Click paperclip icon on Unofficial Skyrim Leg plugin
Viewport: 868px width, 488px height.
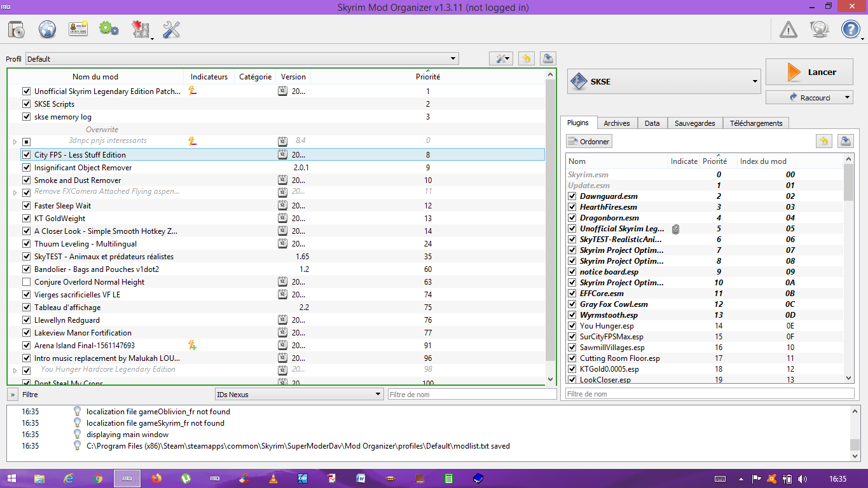tap(675, 229)
